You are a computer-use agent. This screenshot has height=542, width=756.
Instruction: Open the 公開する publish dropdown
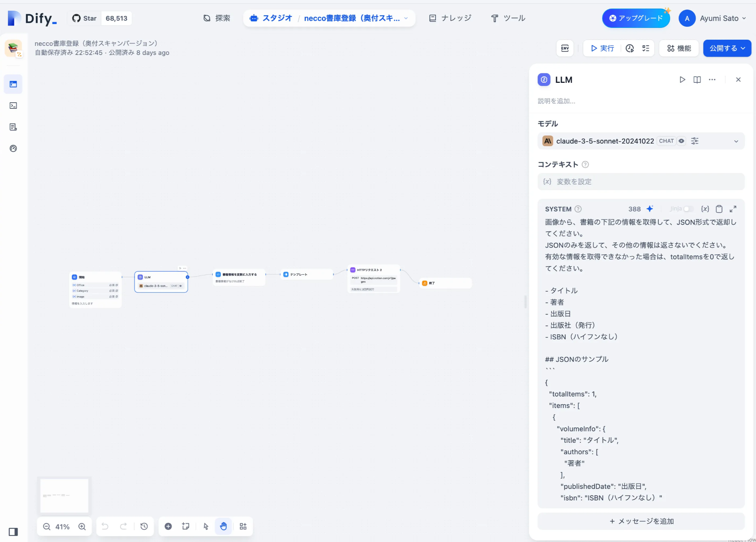727,48
